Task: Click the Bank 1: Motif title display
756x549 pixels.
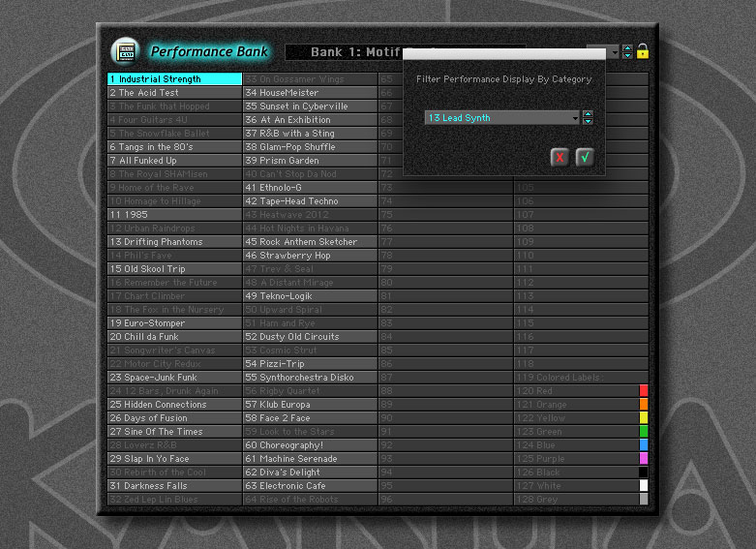Action: click(x=368, y=52)
